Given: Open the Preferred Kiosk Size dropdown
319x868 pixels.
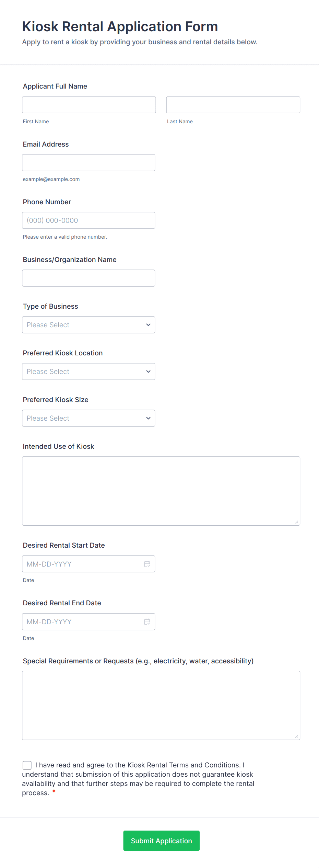Looking at the screenshot, I should click(88, 418).
